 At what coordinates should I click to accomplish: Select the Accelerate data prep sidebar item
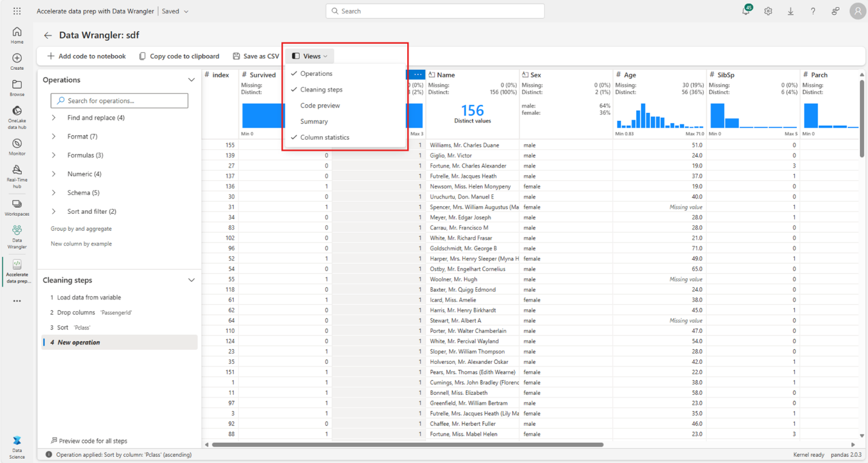point(17,271)
